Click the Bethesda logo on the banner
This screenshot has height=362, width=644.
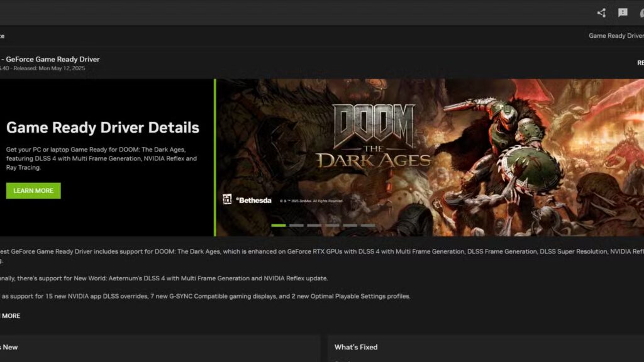[x=254, y=200]
